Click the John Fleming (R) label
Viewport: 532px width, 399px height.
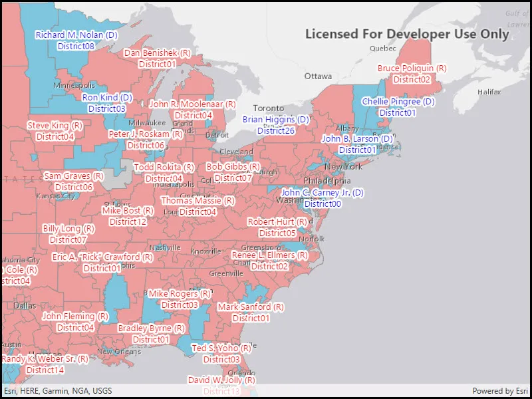[75, 322]
